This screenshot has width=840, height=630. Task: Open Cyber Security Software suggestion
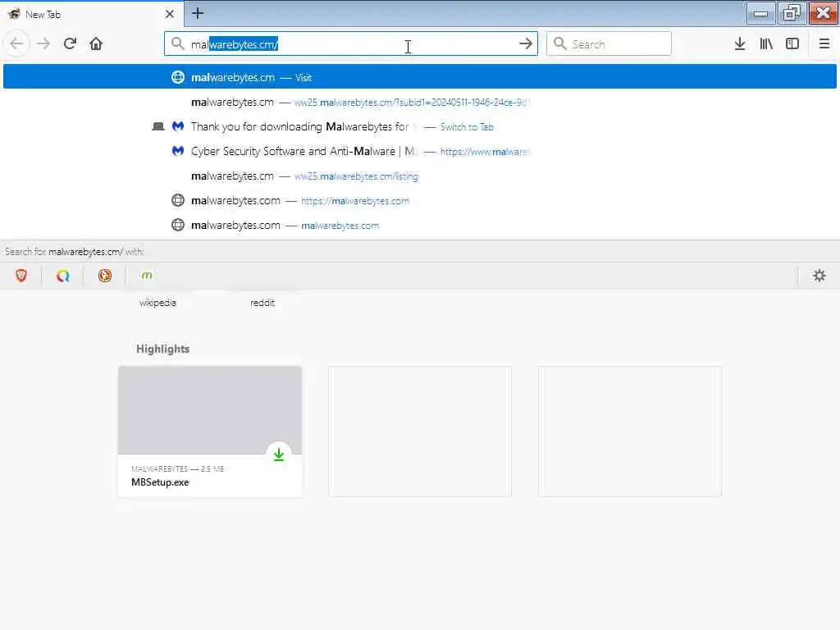419,151
